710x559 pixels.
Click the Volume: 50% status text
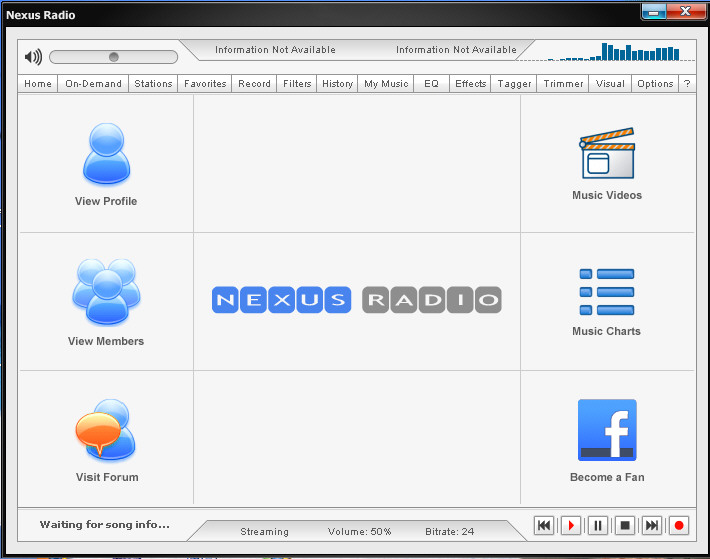tap(360, 531)
